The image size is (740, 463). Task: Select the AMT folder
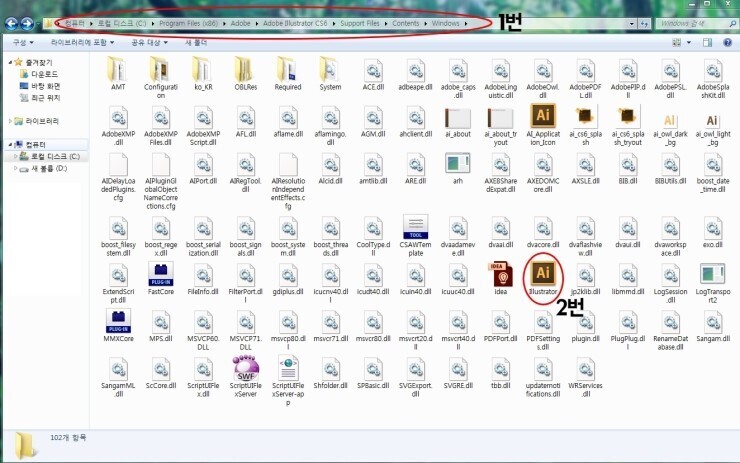point(118,69)
